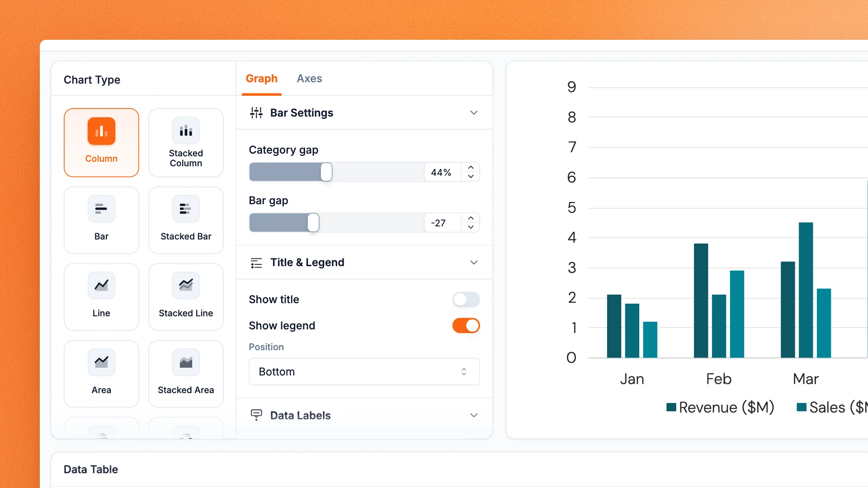Viewport: 868px width, 488px height.
Task: Enable the Show title toggle
Action: (x=466, y=300)
